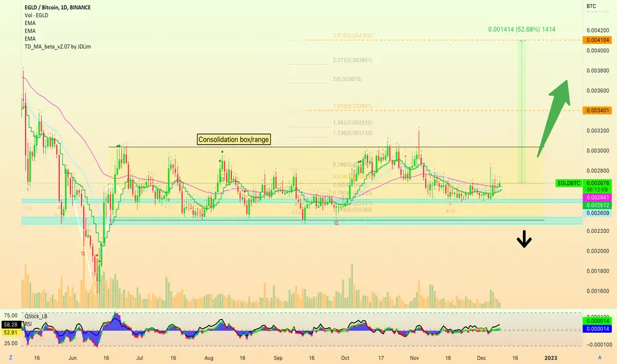Select the 2.618(0.004104) Fibonacci level label
The image size is (617, 364).
click(352, 36)
